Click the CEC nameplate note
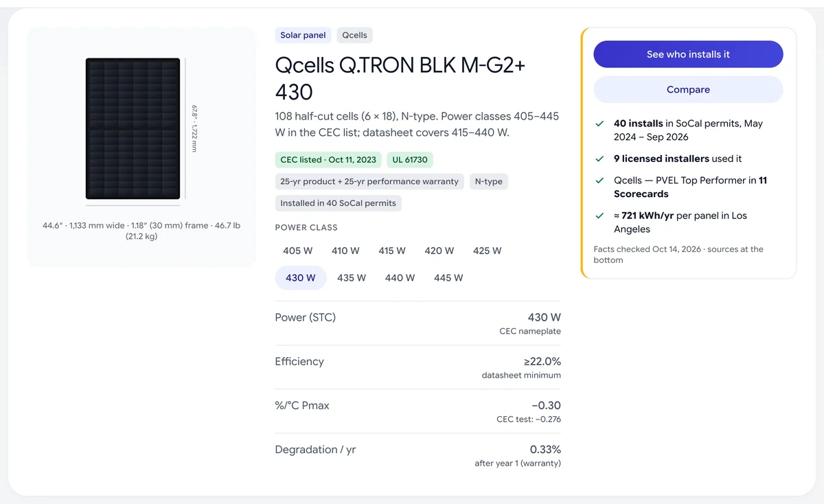This screenshot has width=824, height=504. 530,332
